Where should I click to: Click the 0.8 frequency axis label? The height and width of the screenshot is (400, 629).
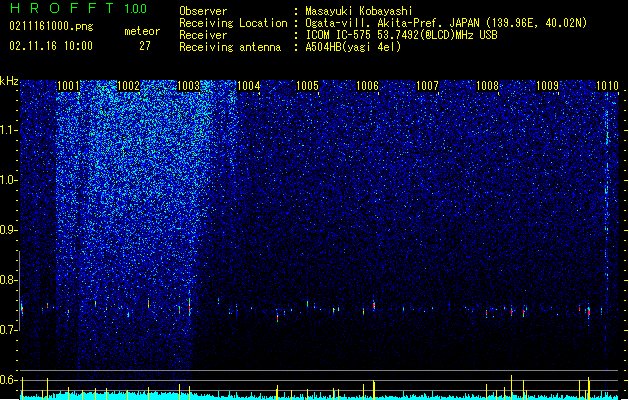click(8, 280)
